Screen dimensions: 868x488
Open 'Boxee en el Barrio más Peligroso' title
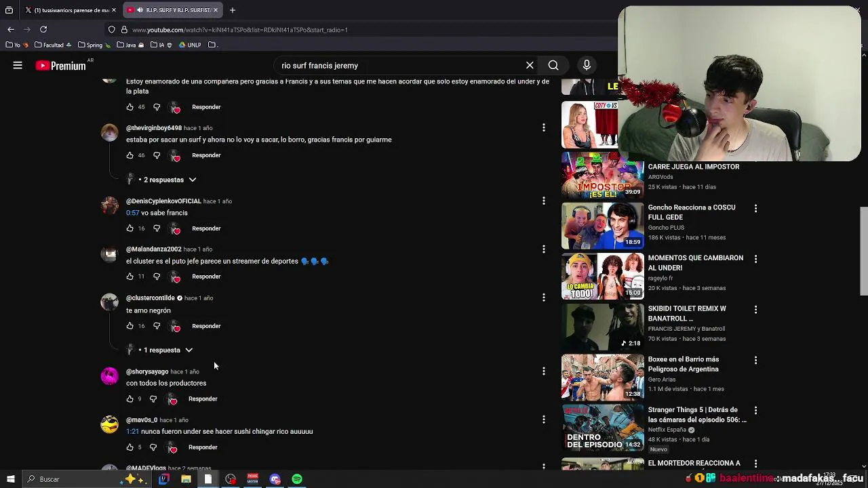pyautogui.click(x=683, y=364)
